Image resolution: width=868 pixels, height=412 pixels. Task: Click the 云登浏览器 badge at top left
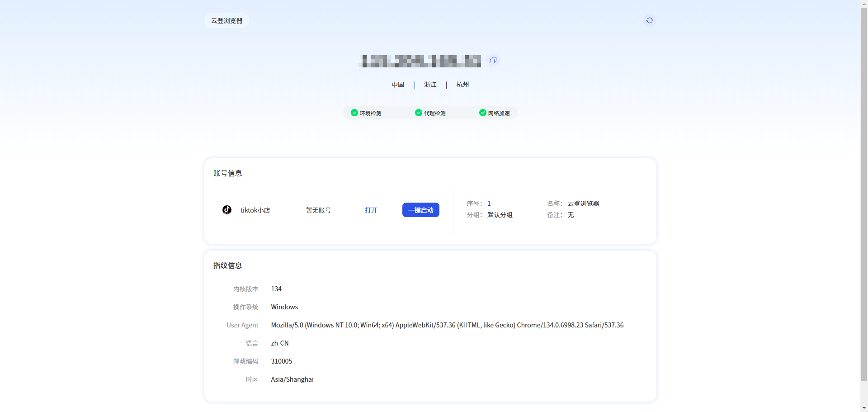pyautogui.click(x=226, y=20)
